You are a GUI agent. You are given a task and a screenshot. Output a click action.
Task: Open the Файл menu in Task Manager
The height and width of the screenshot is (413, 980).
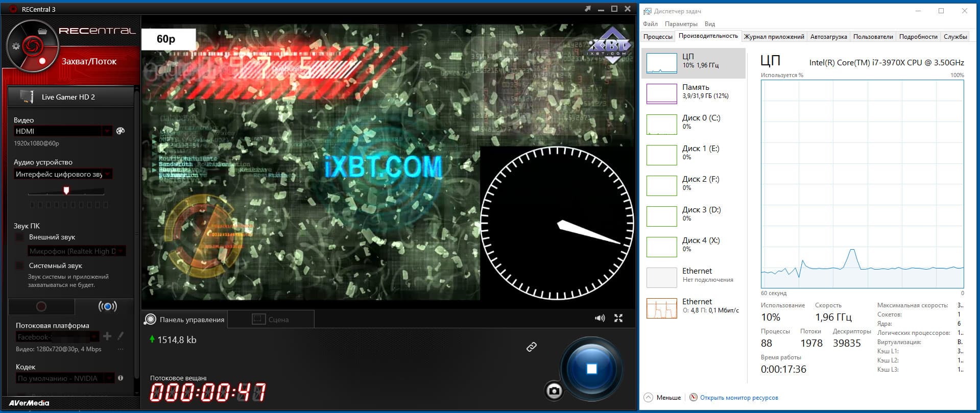pos(650,24)
